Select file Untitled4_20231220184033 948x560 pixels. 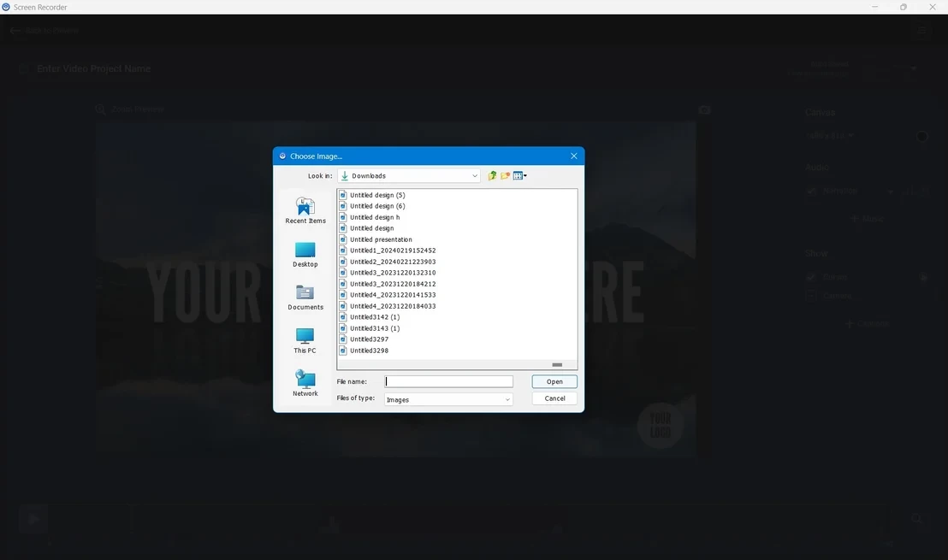tap(393, 306)
